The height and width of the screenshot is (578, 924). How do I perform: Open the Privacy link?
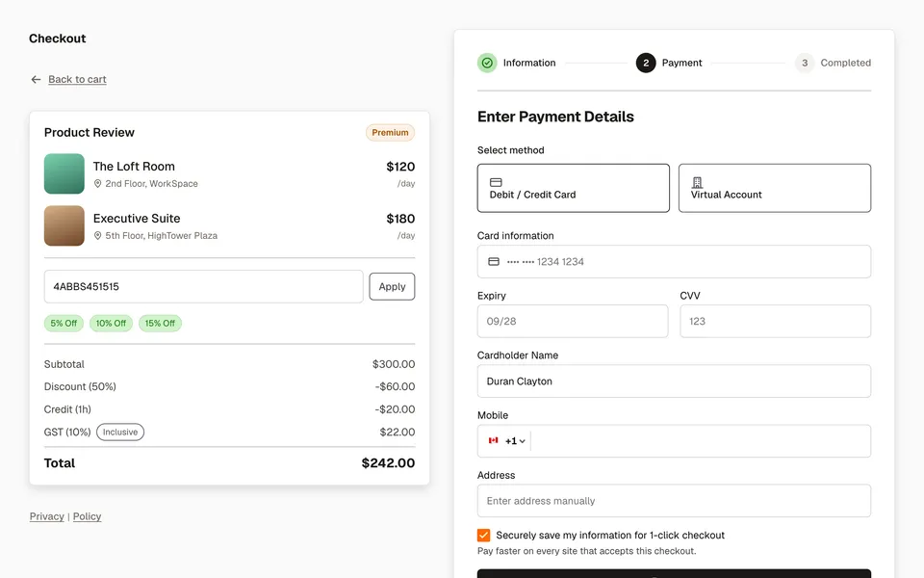pyautogui.click(x=46, y=516)
